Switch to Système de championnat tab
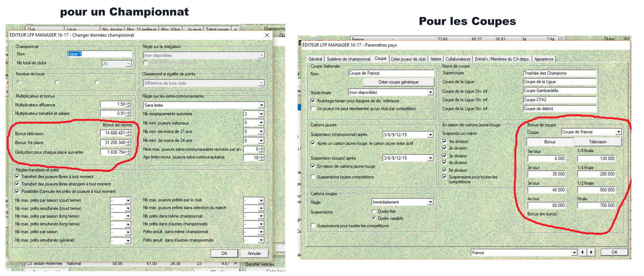 pos(349,59)
